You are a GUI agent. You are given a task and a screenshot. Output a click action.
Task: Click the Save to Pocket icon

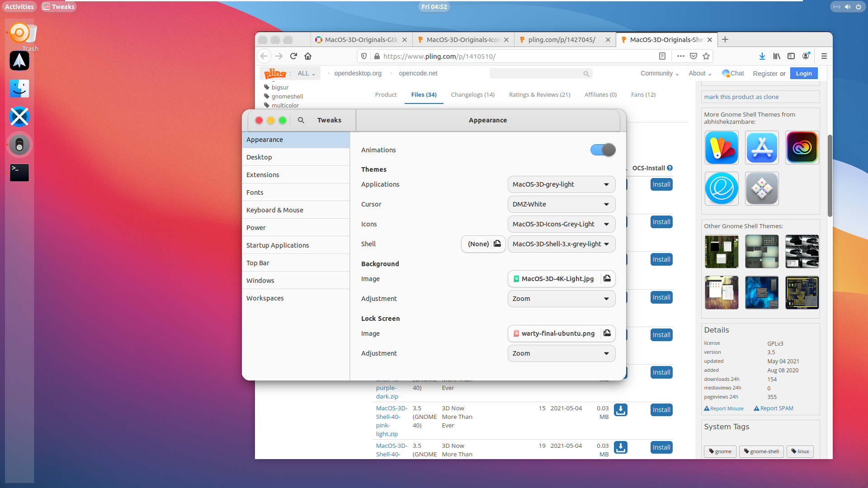coord(693,56)
